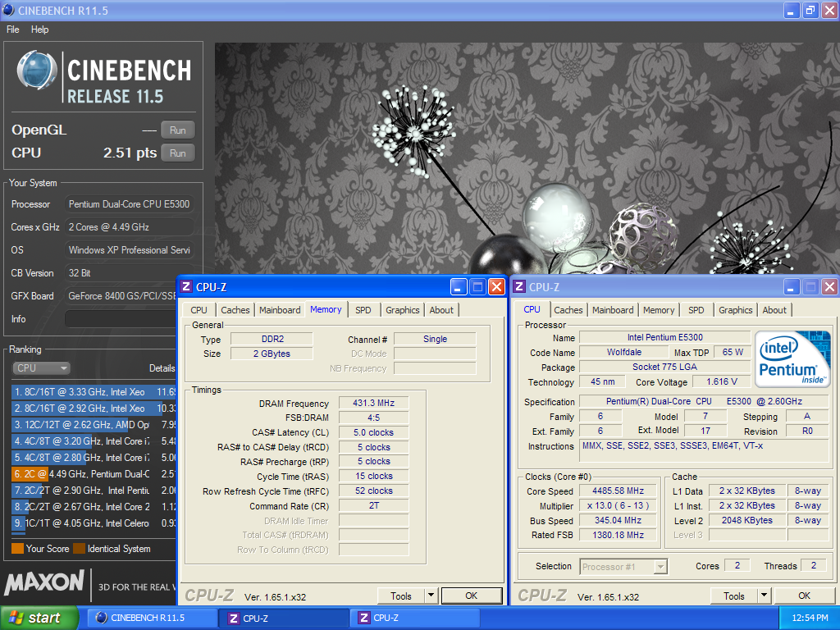The image size is (840, 630).
Task: Open Graphics tab in processor CPU-Z window
Action: point(736,310)
